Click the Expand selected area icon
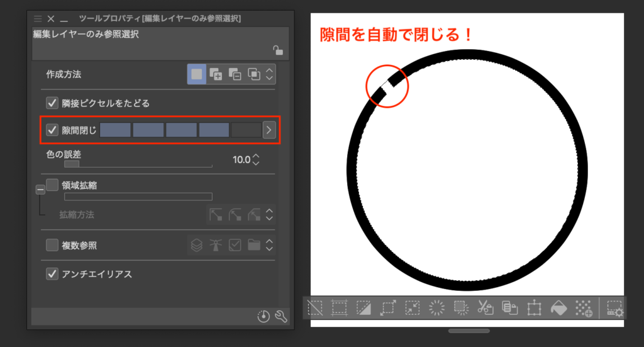The width and height of the screenshot is (644, 347). tap(388, 308)
